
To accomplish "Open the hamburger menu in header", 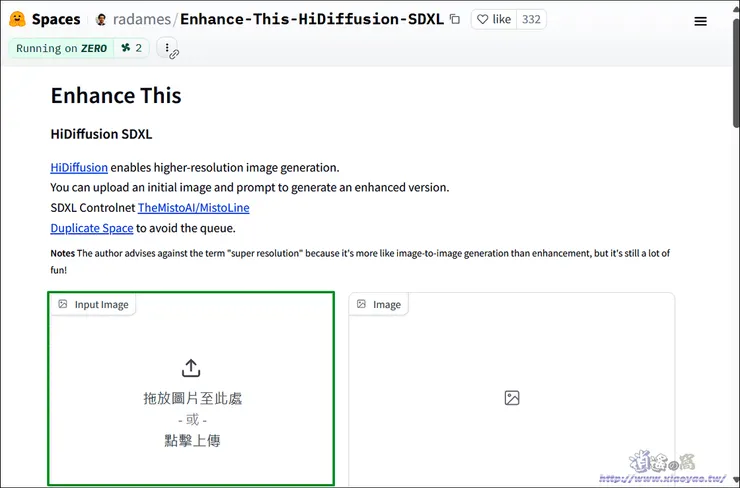I will (700, 21).
